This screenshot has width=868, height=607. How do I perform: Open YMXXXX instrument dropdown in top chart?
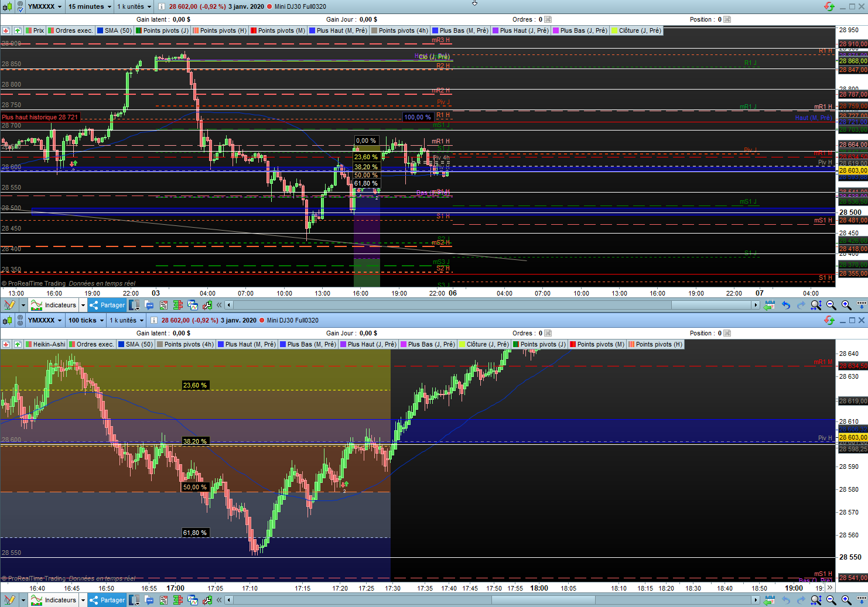[45, 6]
